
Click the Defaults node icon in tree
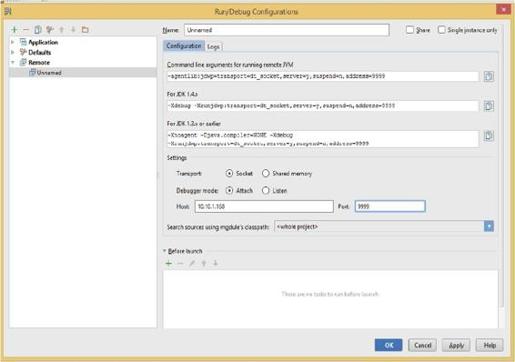23,52
